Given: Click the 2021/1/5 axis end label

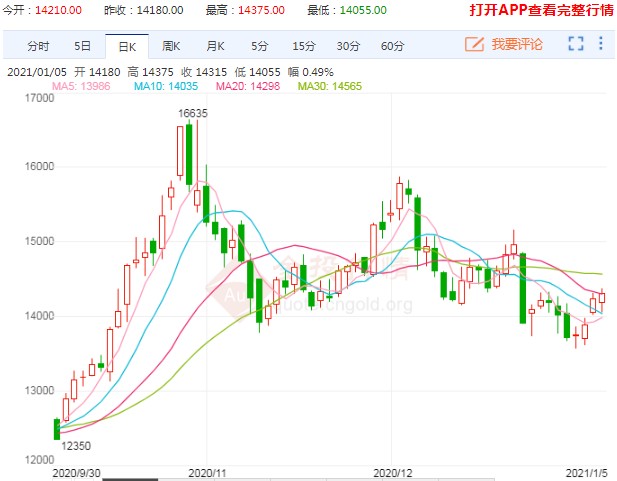Looking at the screenshot, I should pos(586,473).
